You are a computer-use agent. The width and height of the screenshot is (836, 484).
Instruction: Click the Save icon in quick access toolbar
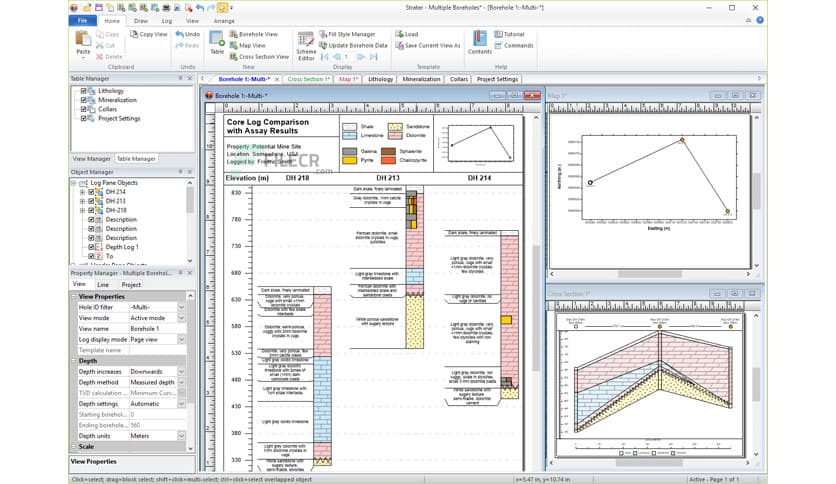point(99,7)
